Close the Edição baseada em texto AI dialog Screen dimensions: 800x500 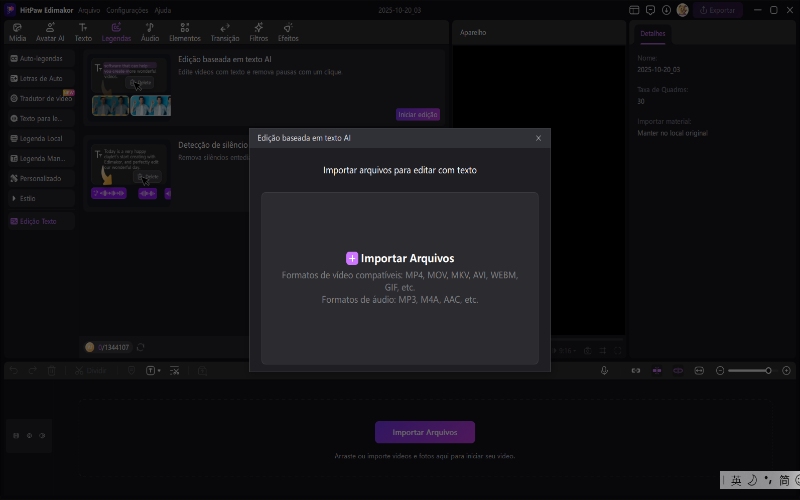coord(538,138)
